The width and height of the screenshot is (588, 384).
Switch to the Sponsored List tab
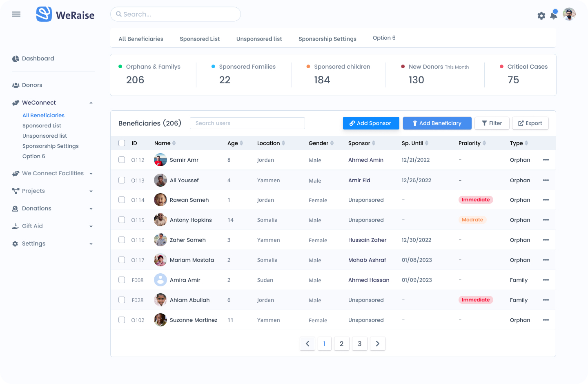[x=200, y=39]
